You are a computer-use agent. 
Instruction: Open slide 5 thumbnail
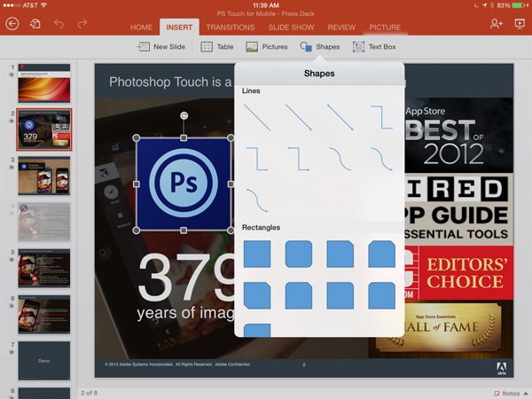tap(44, 269)
